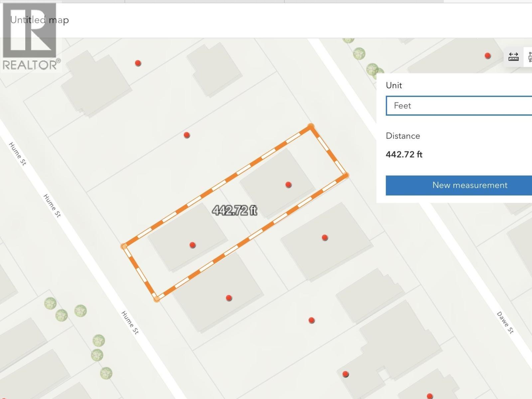Click the red marker beside the ruler tool

[x=487, y=56]
